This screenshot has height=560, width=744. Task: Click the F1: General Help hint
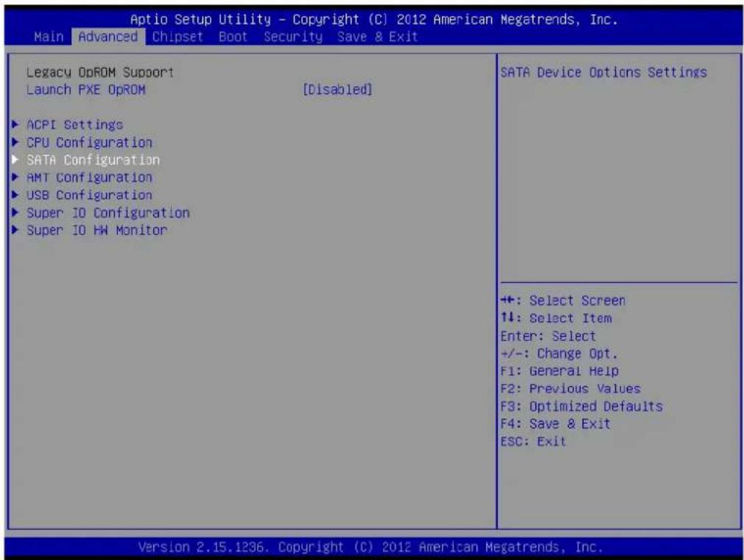coord(559,371)
